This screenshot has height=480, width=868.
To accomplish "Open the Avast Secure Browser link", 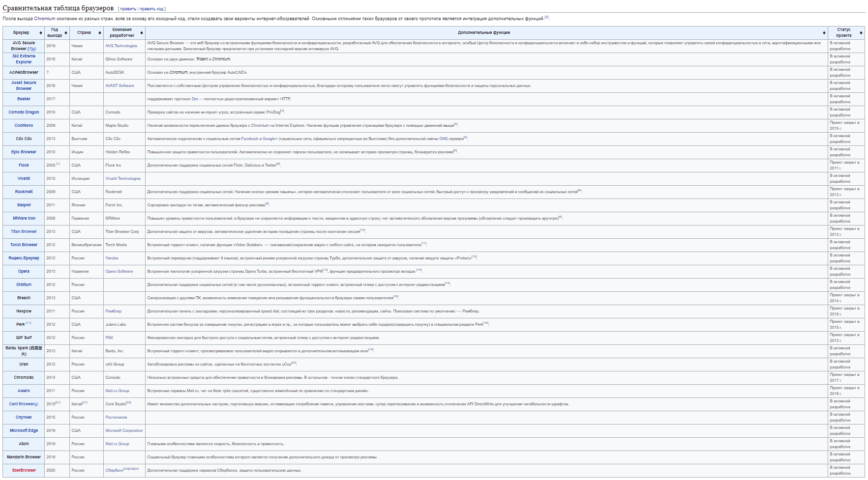I will pyautogui.click(x=24, y=85).
